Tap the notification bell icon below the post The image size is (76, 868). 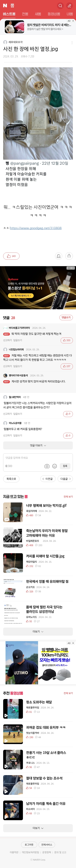tap(58, 256)
